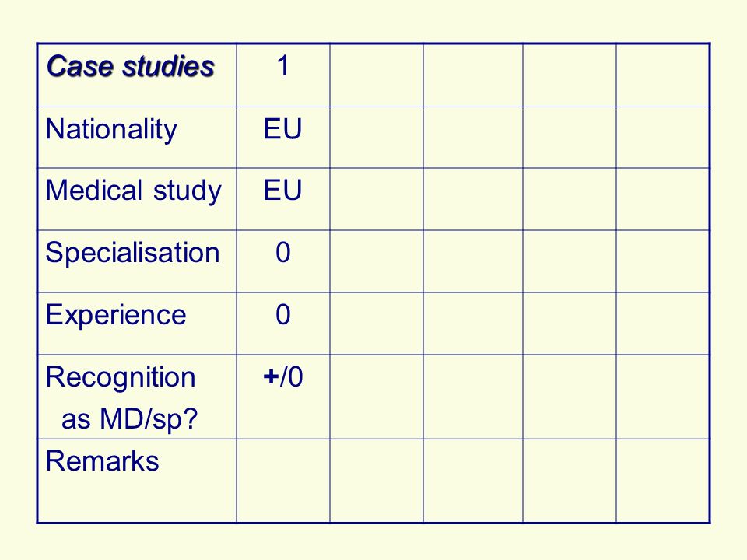Select the empty Remarks cell under column 1
The image size is (747, 560).
coord(283,481)
